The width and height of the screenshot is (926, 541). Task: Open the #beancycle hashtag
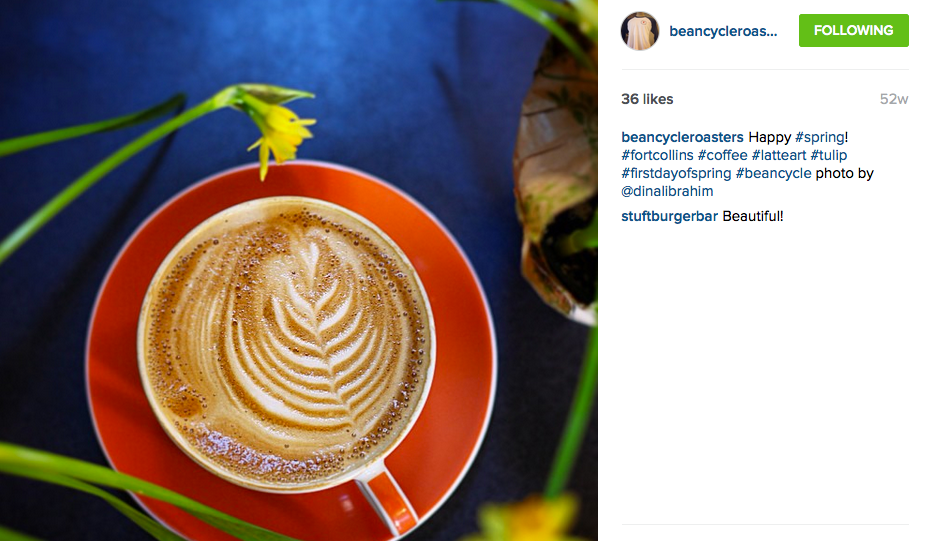(773, 174)
